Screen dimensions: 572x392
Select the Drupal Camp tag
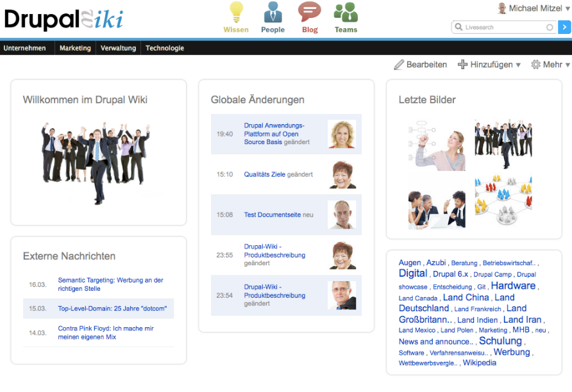492,275
